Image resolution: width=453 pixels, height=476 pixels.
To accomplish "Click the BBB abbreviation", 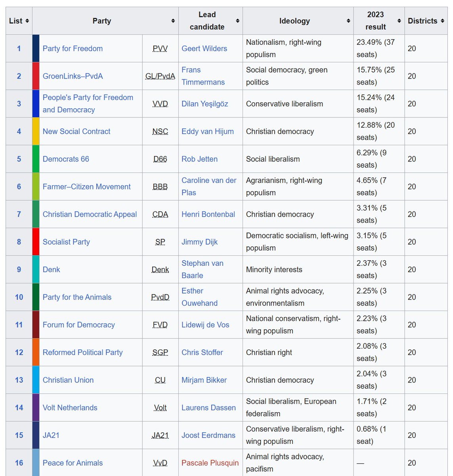I will (160, 186).
